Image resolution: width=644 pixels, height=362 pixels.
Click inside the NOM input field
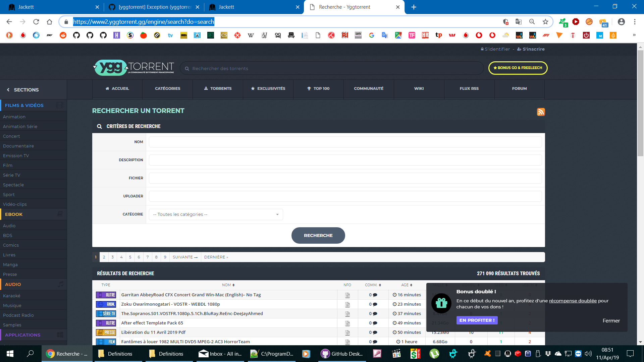tap(345, 142)
